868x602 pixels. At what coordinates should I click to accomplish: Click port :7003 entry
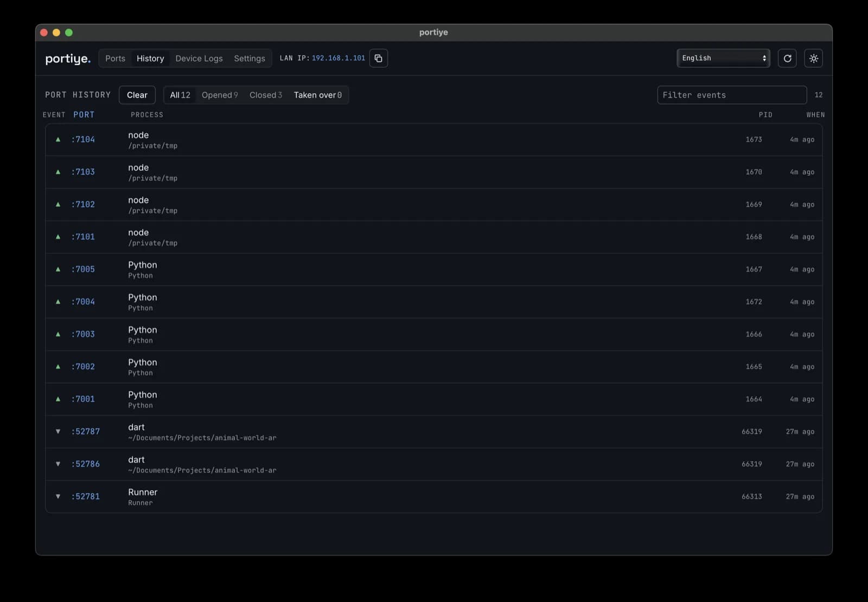(x=83, y=334)
